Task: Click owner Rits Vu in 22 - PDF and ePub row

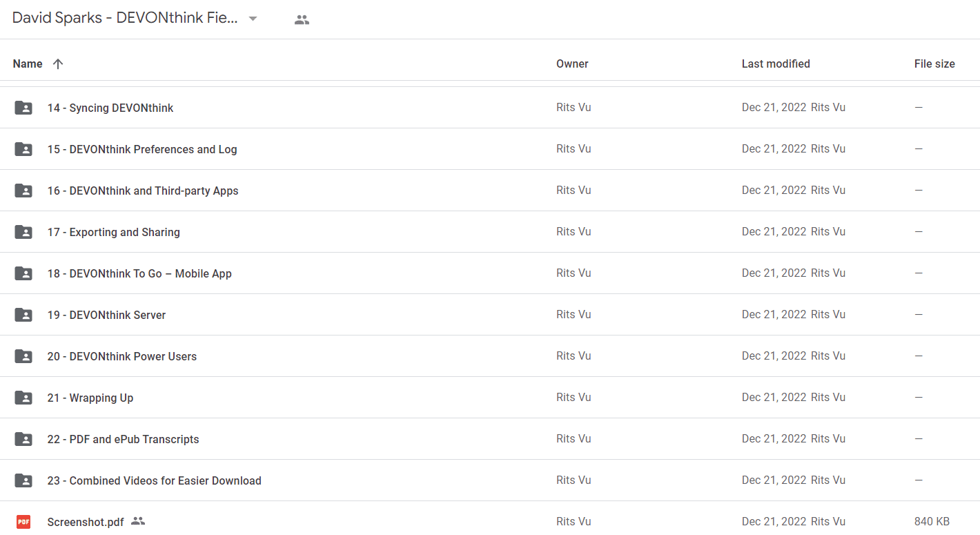Action: pos(574,438)
